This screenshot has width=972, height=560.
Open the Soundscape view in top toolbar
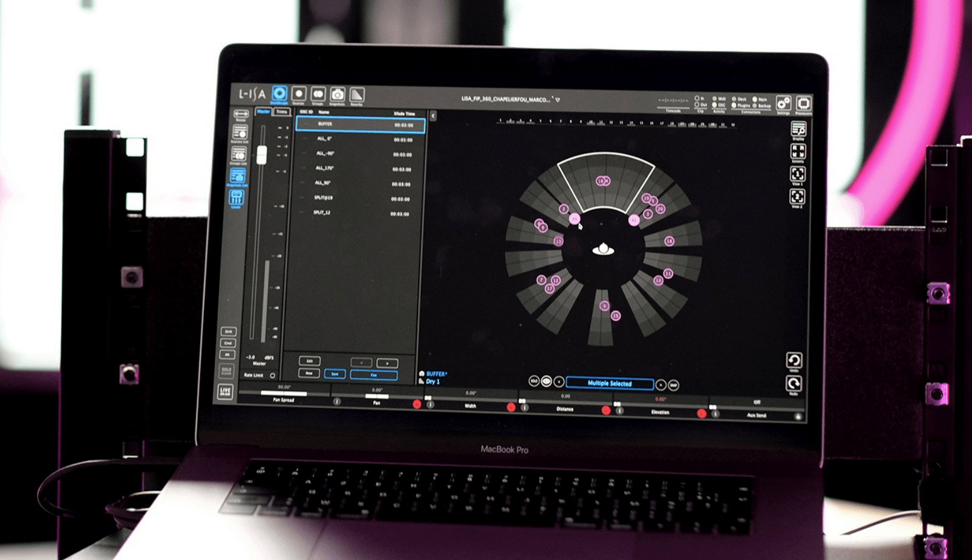[x=279, y=94]
